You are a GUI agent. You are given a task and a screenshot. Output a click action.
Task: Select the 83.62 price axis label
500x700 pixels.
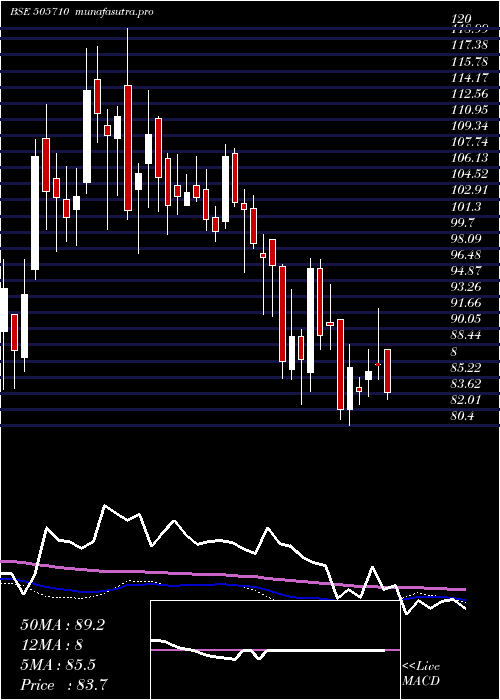(466, 383)
